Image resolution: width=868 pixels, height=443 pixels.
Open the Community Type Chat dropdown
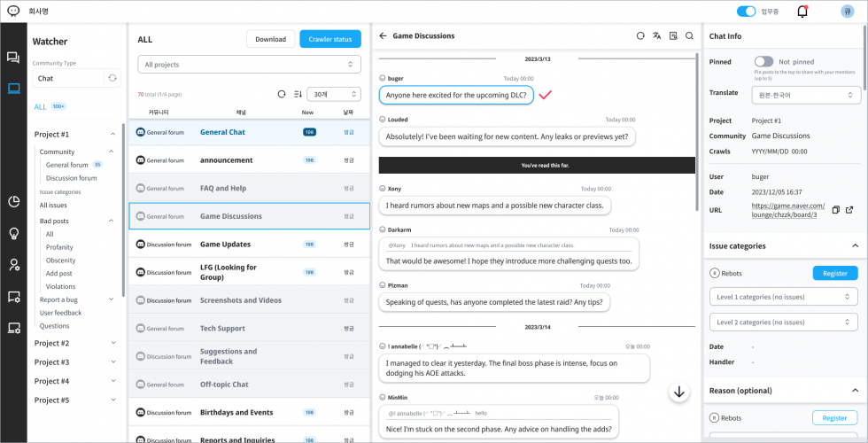coord(68,78)
